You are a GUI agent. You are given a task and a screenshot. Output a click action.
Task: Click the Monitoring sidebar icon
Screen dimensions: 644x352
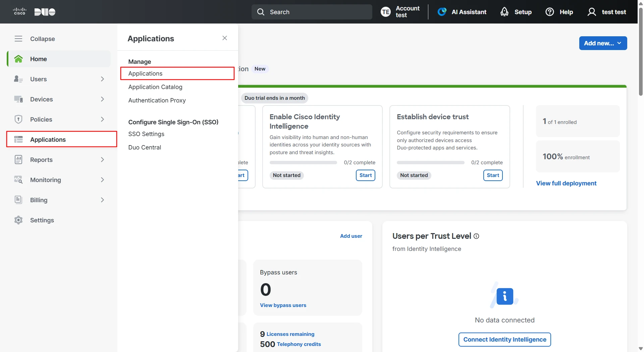coord(18,180)
